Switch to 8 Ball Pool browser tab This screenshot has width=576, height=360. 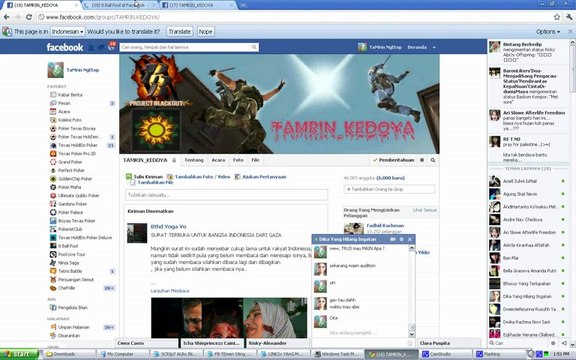pyautogui.click(x=119, y=5)
